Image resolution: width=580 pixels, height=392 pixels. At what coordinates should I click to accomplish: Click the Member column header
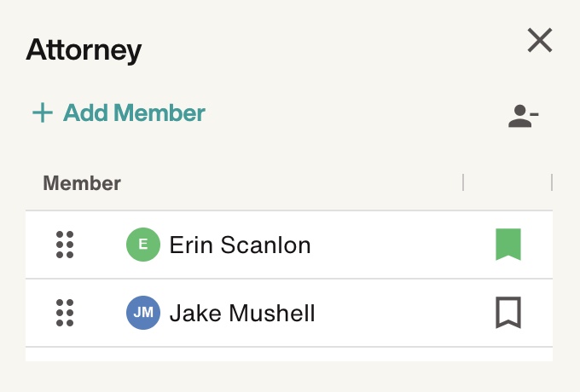pyautogui.click(x=82, y=183)
